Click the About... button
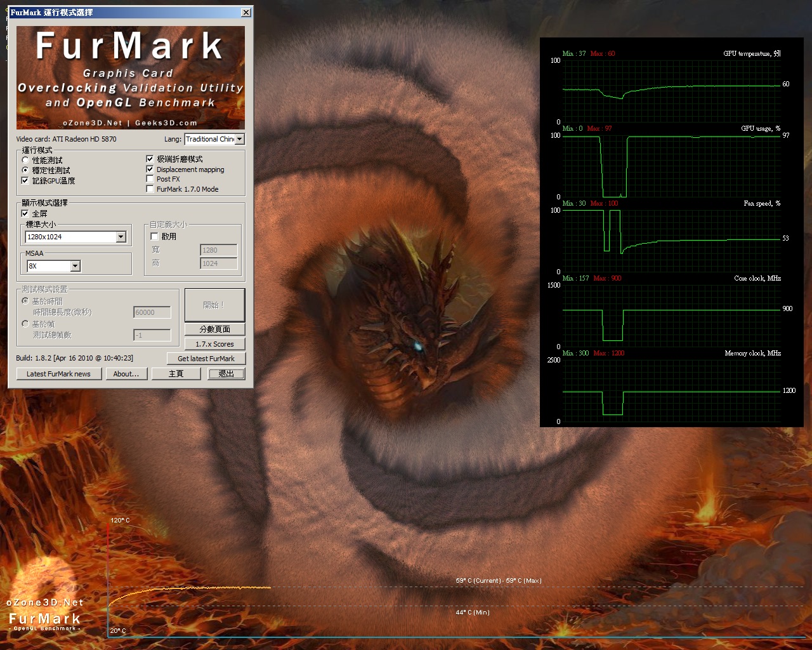The image size is (812, 650). pyautogui.click(x=126, y=374)
